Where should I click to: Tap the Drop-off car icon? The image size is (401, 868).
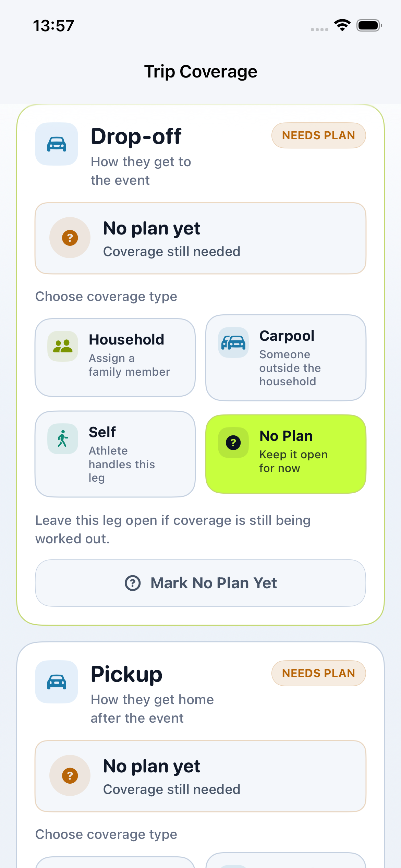pos(57,144)
